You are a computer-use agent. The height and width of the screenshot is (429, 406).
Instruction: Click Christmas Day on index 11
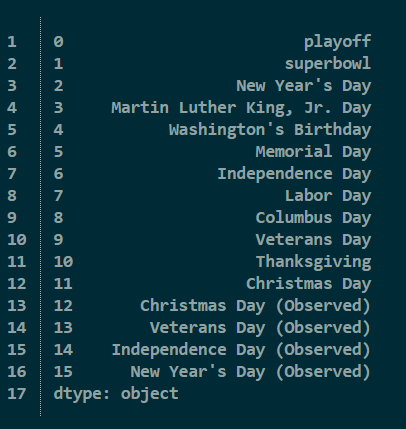point(308,284)
